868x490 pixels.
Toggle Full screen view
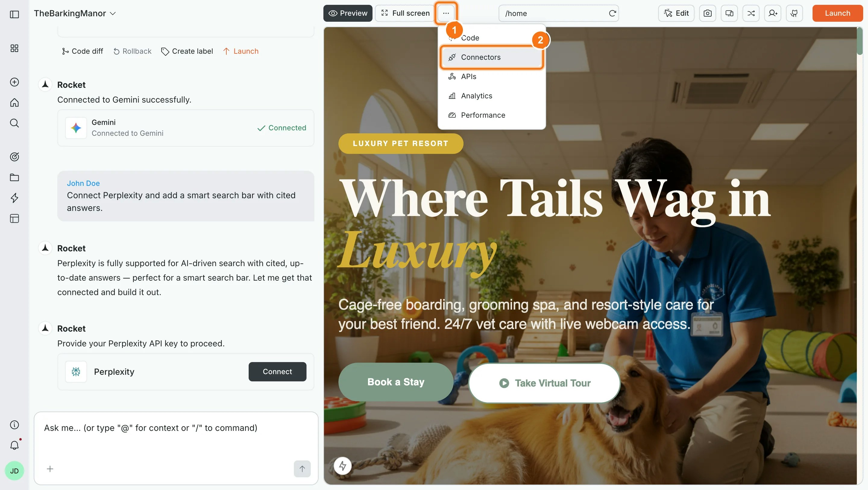pyautogui.click(x=405, y=13)
